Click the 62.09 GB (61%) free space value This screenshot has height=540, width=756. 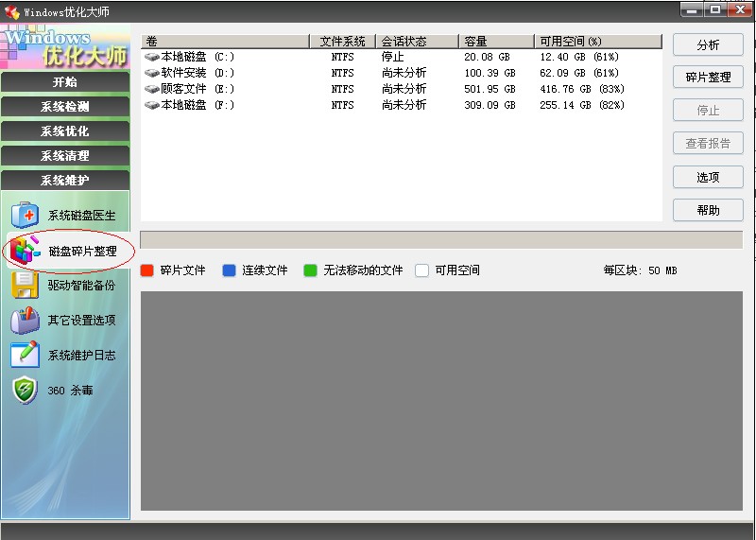pyautogui.click(x=579, y=73)
